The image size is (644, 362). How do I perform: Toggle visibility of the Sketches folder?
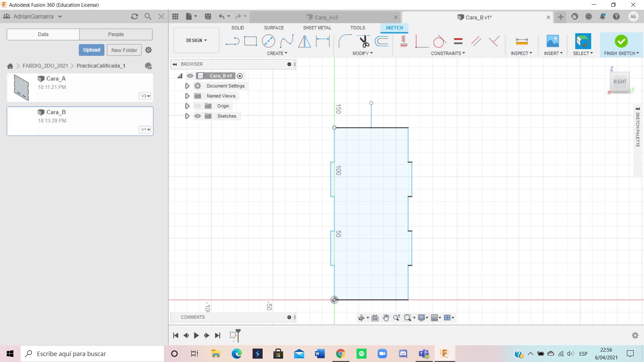coord(198,116)
